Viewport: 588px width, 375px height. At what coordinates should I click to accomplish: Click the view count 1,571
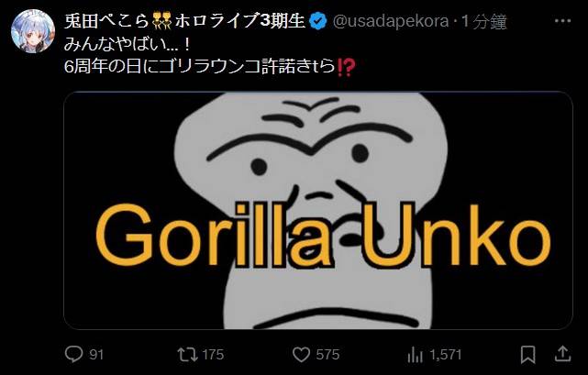pos(446,355)
